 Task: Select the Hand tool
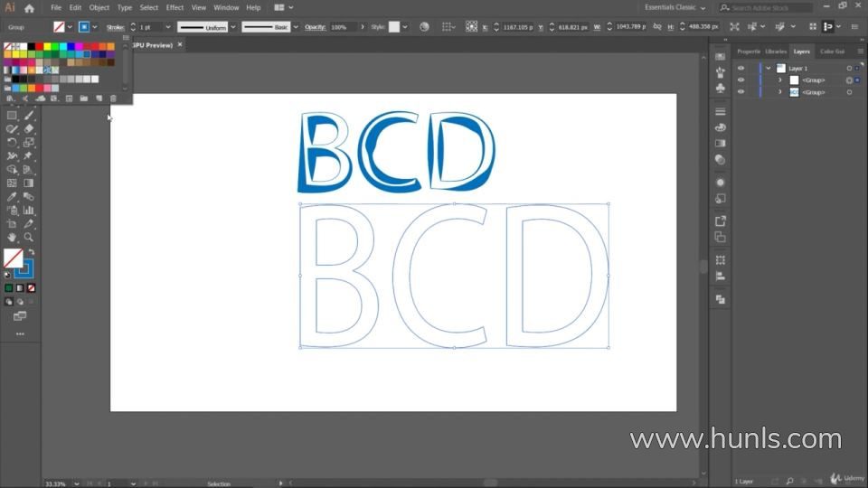tap(12, 238)
